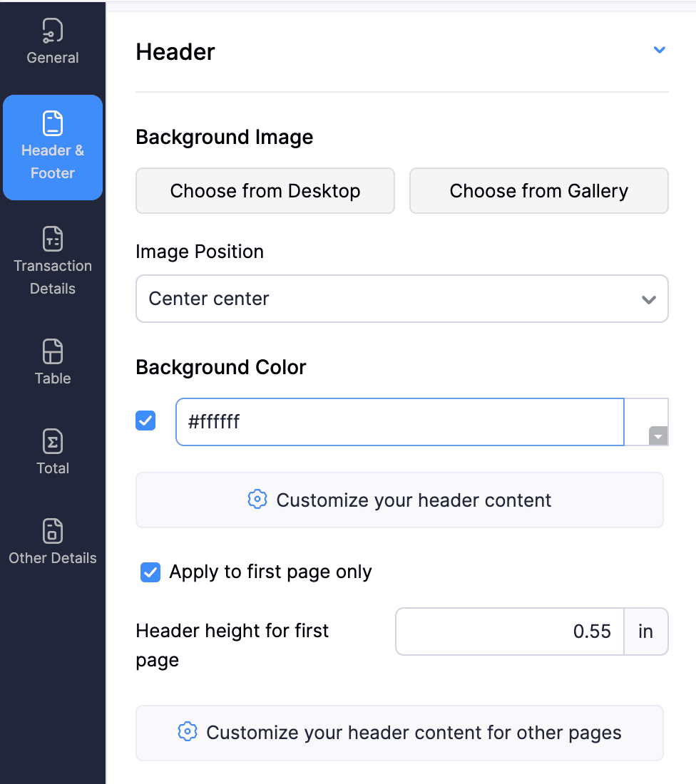Click the General settings icon

[53, 31]
